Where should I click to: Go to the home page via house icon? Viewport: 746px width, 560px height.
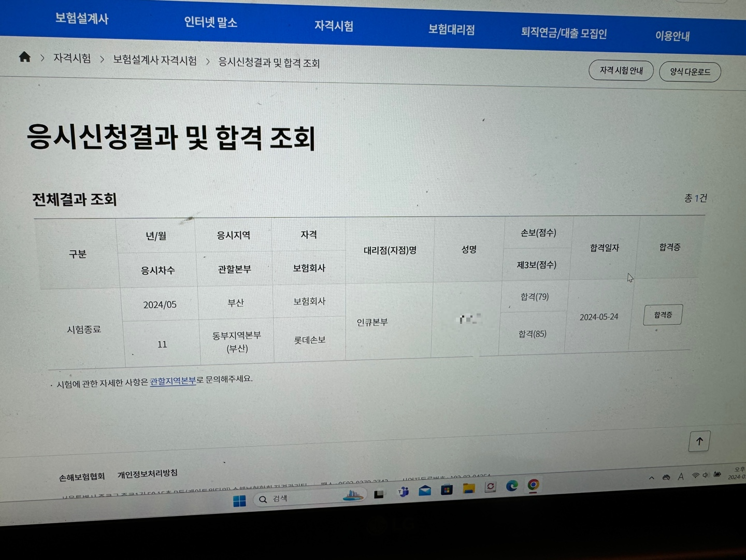pyautogui.click(x=24, y=56)
